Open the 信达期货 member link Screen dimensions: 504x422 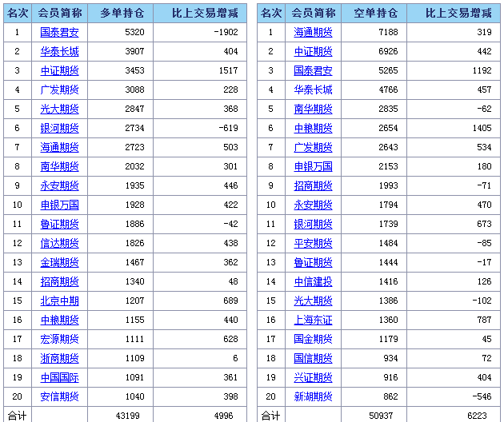(59, 243)
